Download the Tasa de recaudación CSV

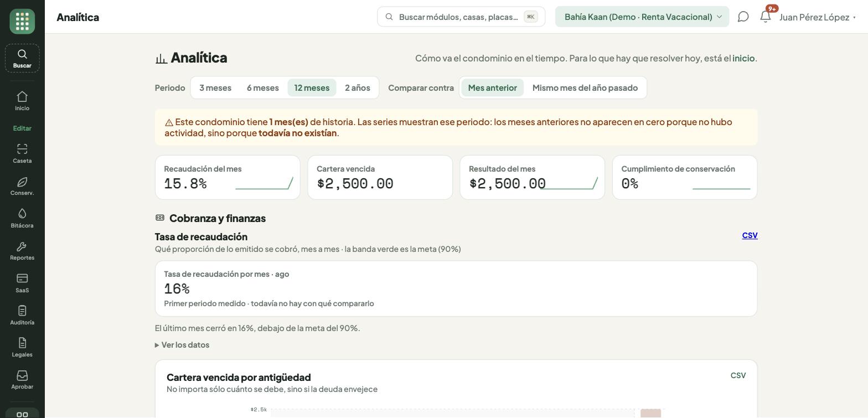pyautogui.click(x=750, y=235)
